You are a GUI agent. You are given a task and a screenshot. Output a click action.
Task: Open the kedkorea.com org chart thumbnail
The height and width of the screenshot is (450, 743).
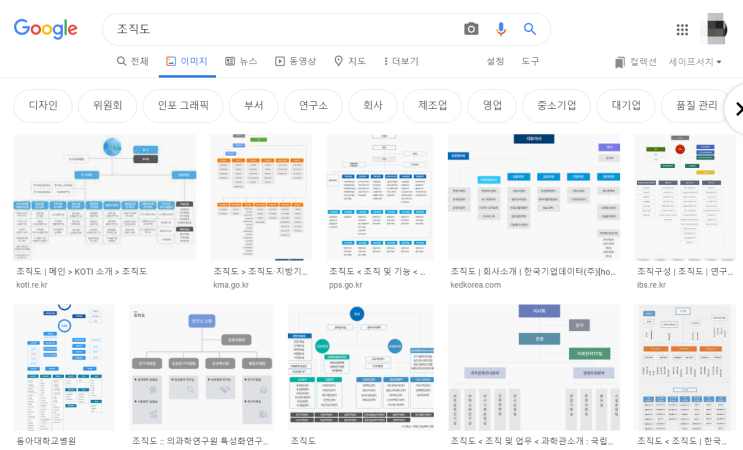pyautogui.click(x=534, y=198)
